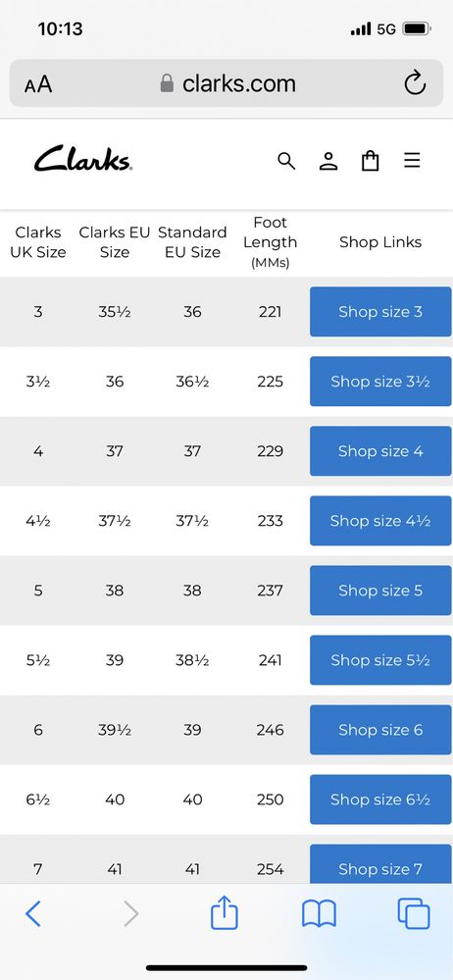Select Shop size 7 button
This screenshot has width=453, height=980.
pos(380,865)
